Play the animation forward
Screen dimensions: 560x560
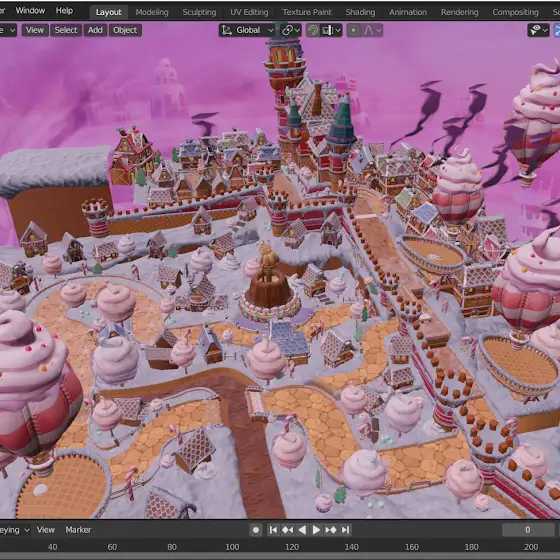[316, 530]
